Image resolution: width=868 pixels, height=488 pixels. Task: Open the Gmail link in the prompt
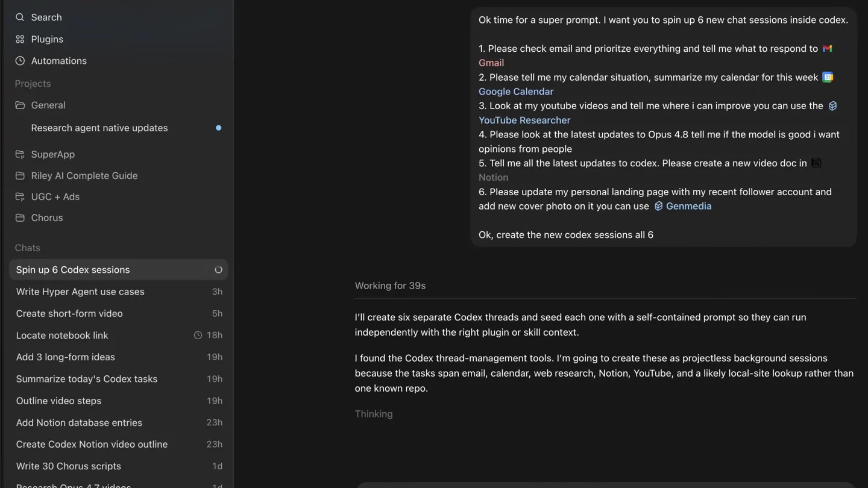[x=491, y=63]
